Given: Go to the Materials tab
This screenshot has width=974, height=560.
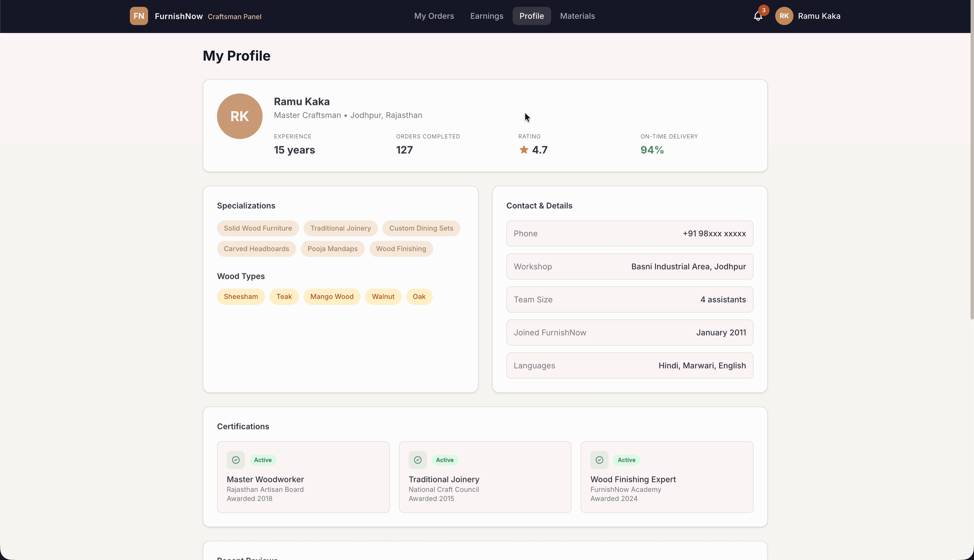Looking at the screenshot, I should (577, 16).
